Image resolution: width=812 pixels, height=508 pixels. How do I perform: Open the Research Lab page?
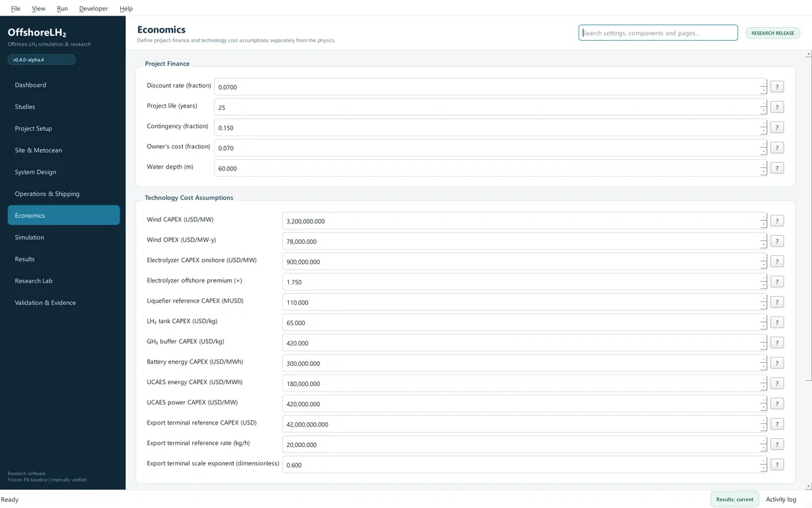(x=64, y=280)
